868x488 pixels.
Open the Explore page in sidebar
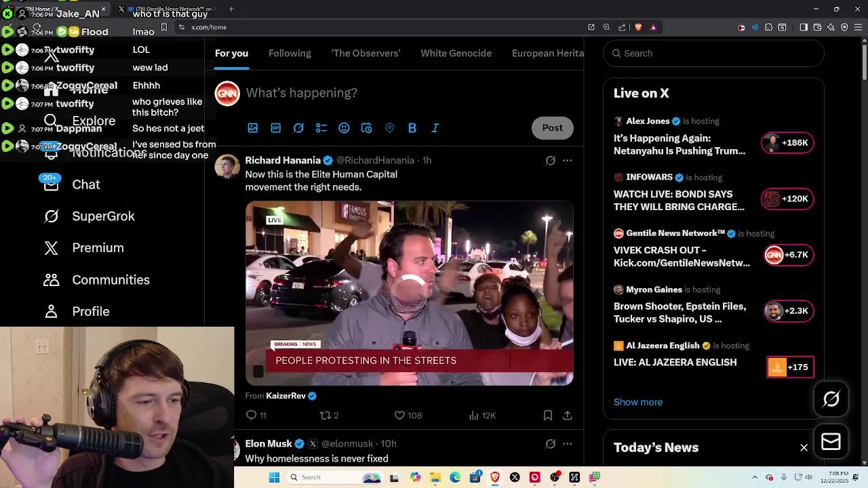pos(79,121)
